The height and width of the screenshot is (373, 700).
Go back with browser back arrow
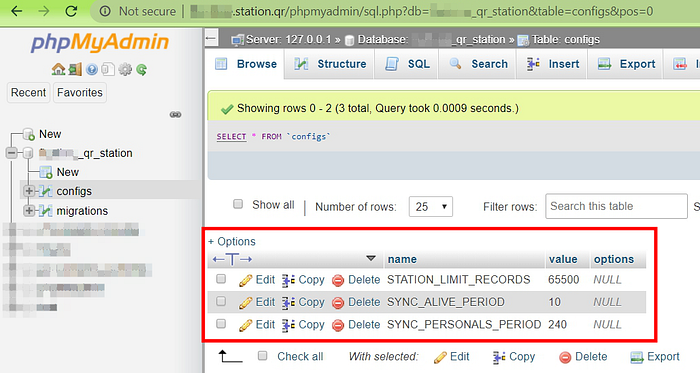[17, 11]
